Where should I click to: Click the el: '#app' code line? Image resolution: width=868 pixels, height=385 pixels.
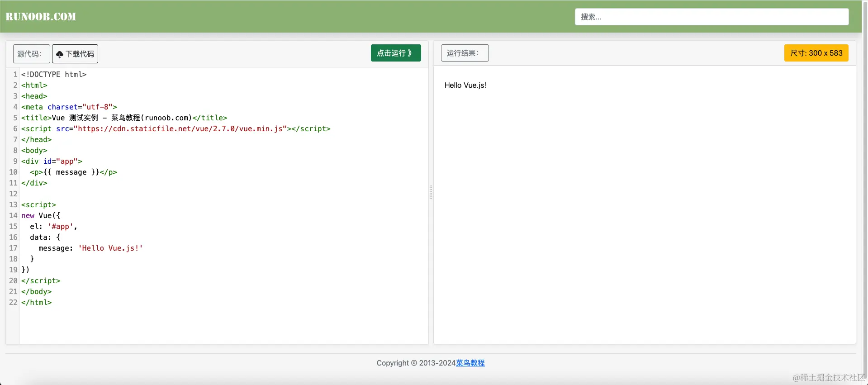[x=53, y=226]
